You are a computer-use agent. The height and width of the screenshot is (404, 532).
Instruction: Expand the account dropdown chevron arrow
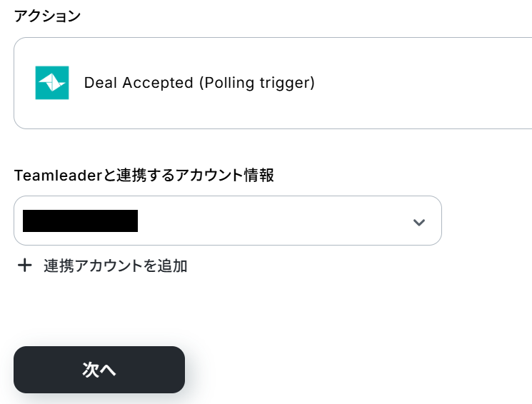[419, 222]
